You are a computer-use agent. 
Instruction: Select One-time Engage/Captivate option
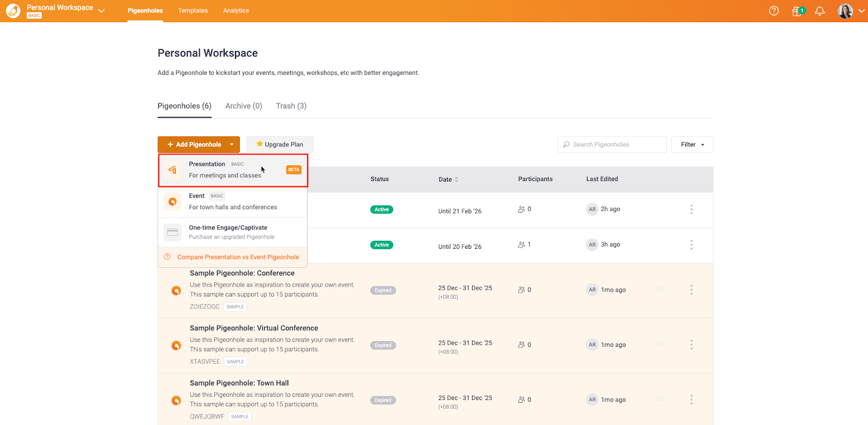tap(233, 232)
